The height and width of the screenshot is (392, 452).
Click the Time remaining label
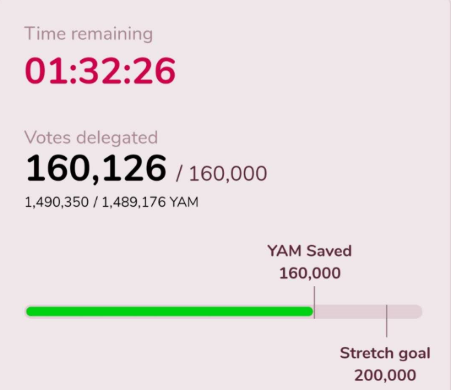pos(89,34)
